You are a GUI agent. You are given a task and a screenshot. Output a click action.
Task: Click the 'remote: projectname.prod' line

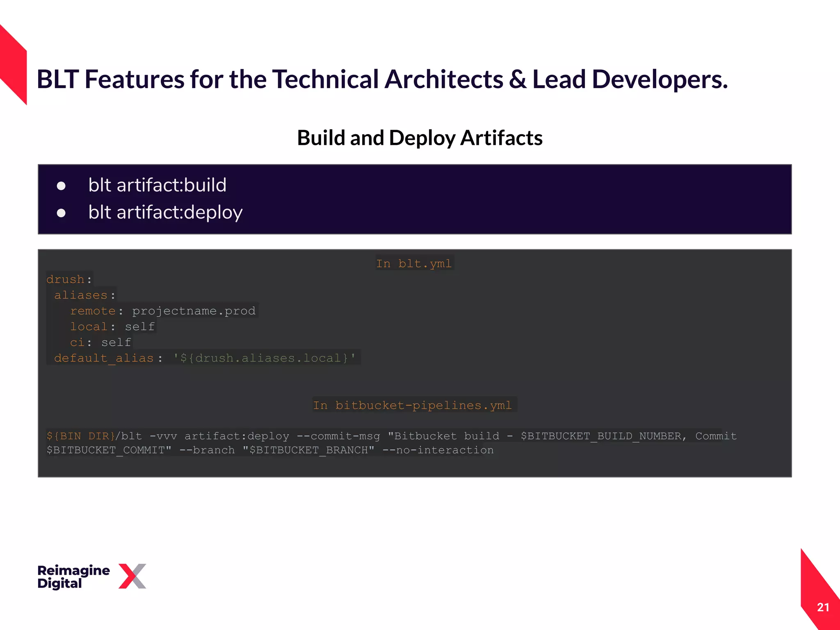[163, 311]
